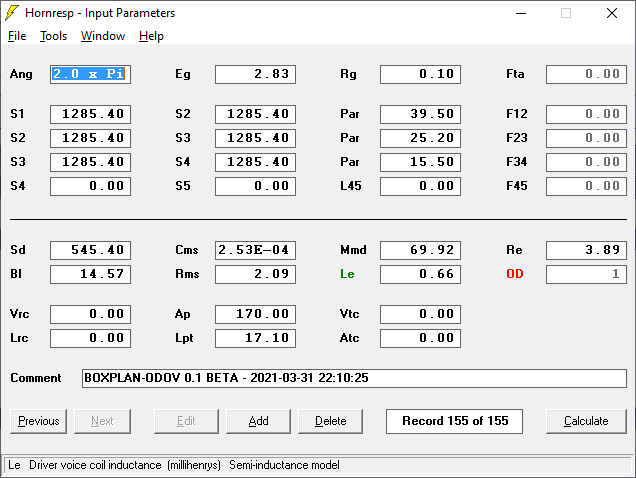
Task: Click the status bar Le description text
Action: (x=174, y=465)
